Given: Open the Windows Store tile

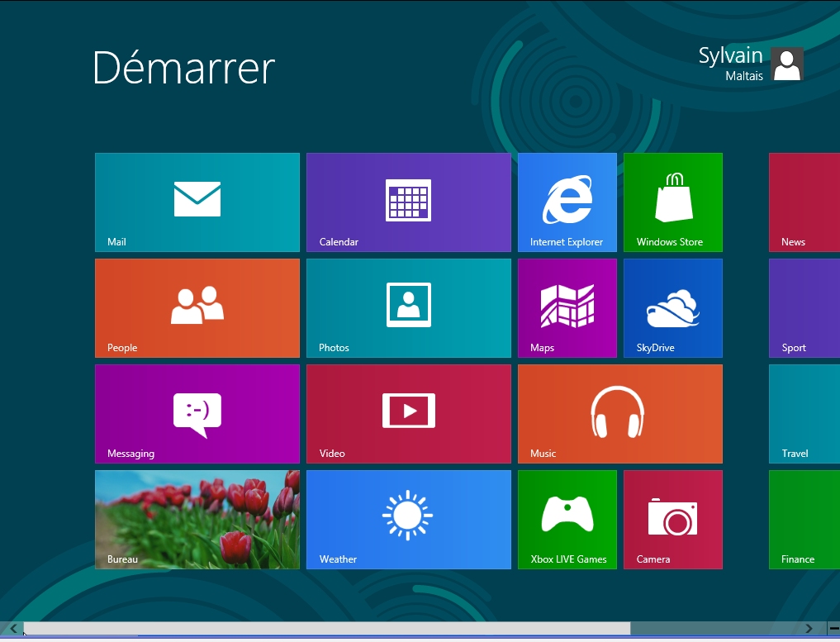Looking at the screenshot, I should [x=672, y=202].
